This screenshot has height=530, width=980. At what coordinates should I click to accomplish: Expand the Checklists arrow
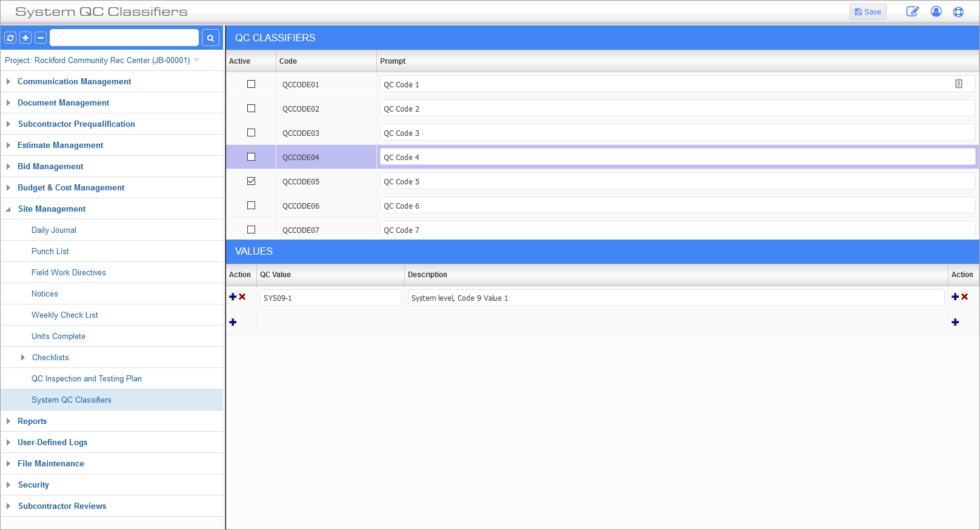click(x=23, y=357)
